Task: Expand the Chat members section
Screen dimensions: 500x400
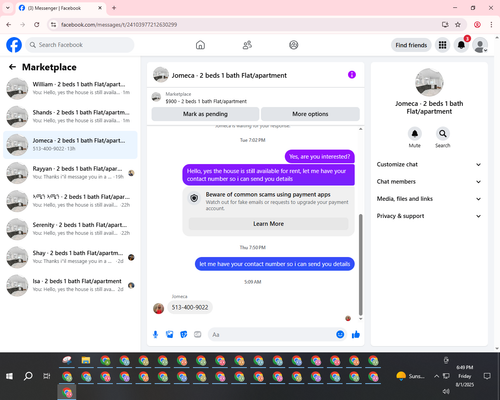Action: tap(429, 182)
